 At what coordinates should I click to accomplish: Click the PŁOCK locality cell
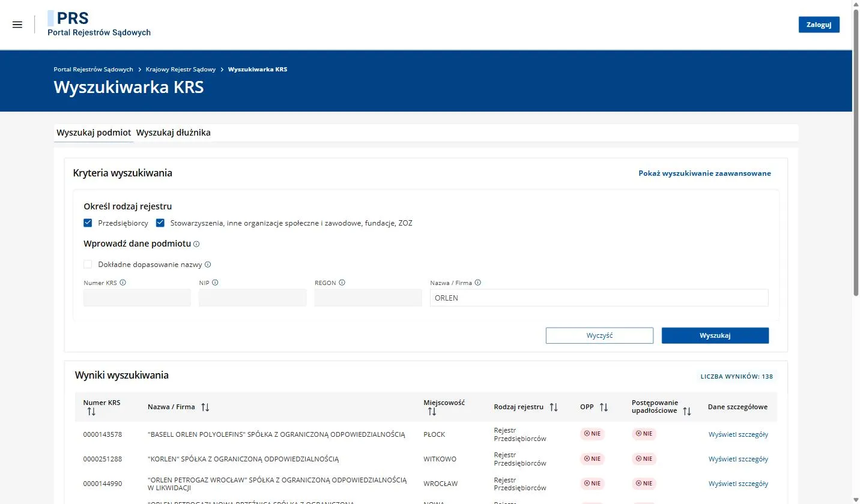click(x=434, y=434)
